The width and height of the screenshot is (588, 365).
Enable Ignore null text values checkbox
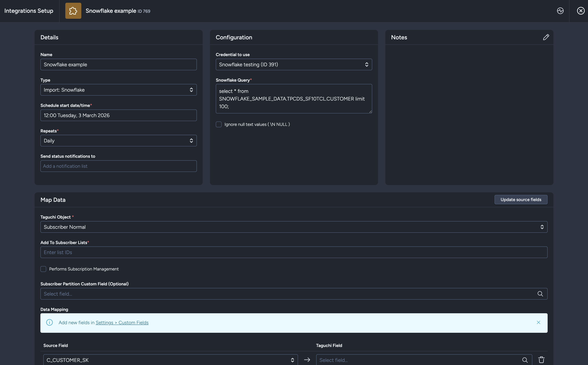tap(219, 124)
